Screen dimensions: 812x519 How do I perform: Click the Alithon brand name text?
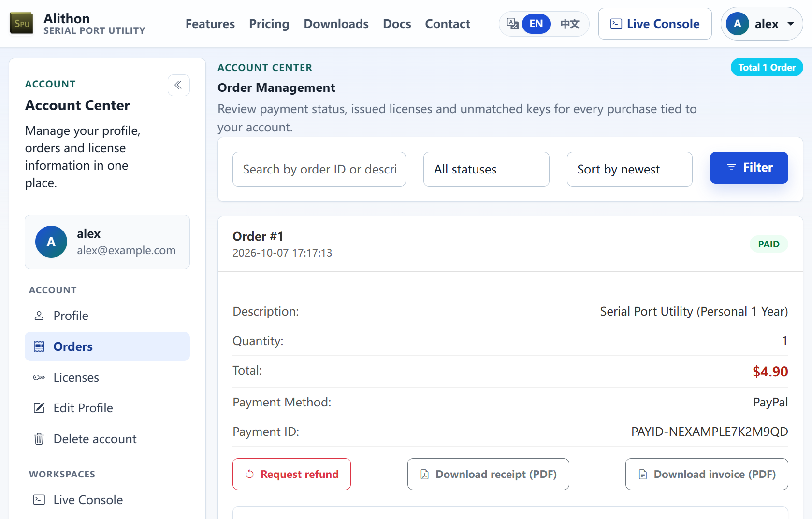point(67,18)
